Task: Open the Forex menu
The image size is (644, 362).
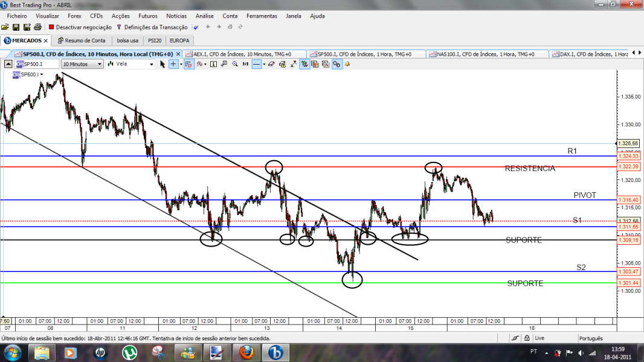Action: [x=75, y=16]
